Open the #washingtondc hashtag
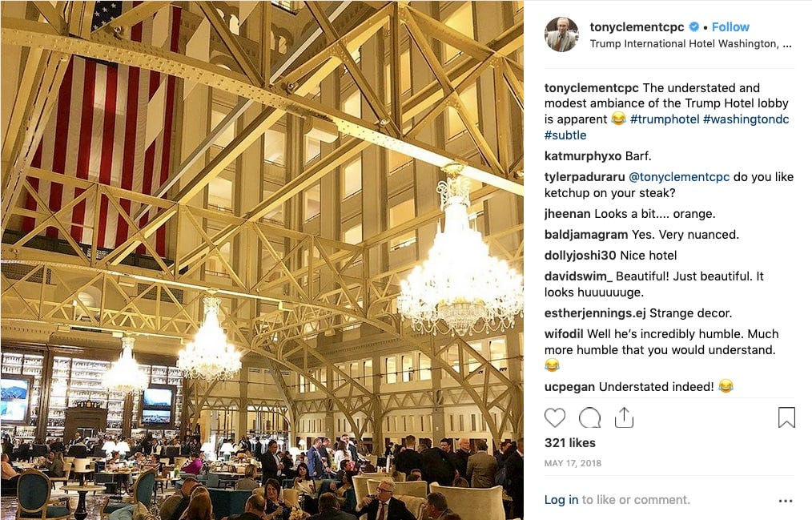 746,119
